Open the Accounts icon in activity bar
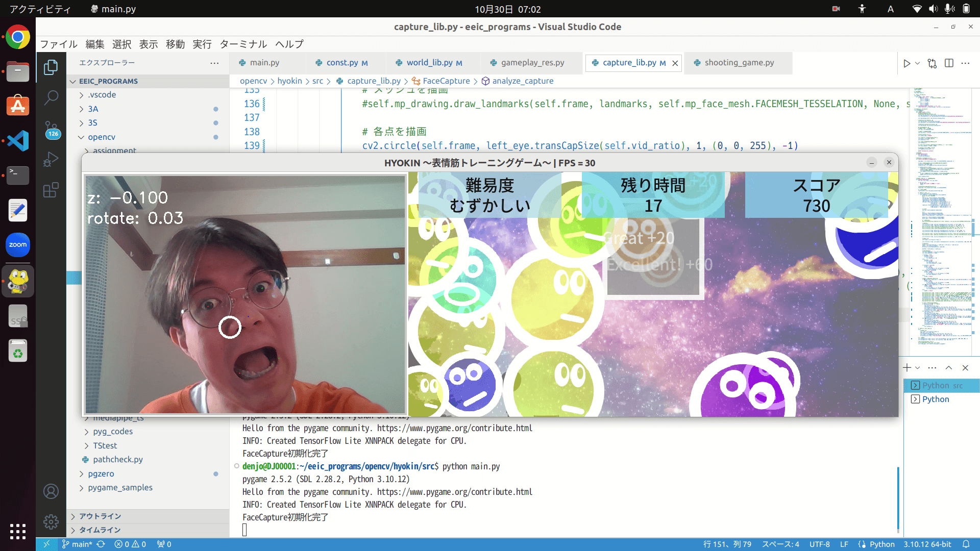The height and width of the screenshot is (551, 980). tap(51, 491)
